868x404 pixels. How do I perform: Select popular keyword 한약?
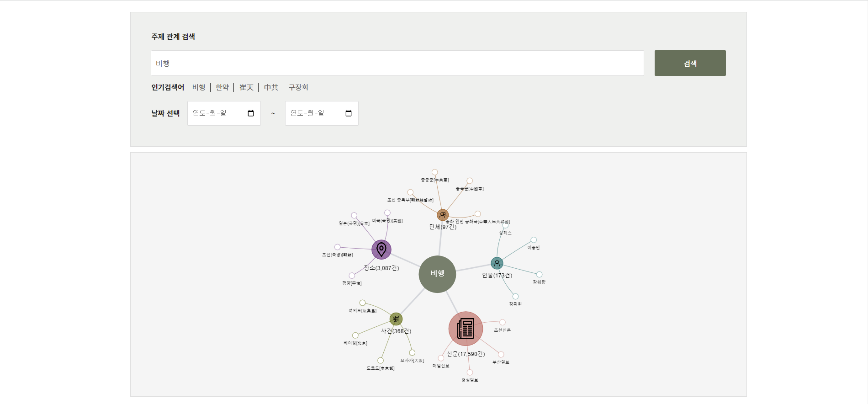(x=222, y=87)
